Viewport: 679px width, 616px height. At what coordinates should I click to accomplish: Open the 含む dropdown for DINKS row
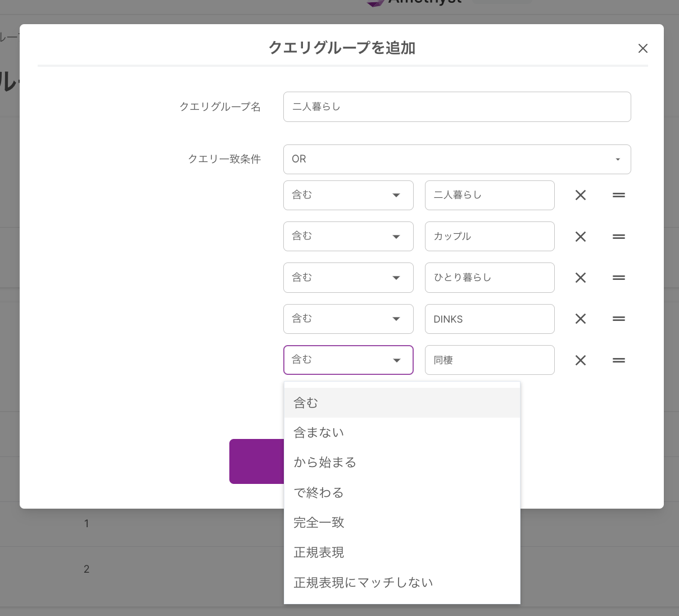coord(348,319)
